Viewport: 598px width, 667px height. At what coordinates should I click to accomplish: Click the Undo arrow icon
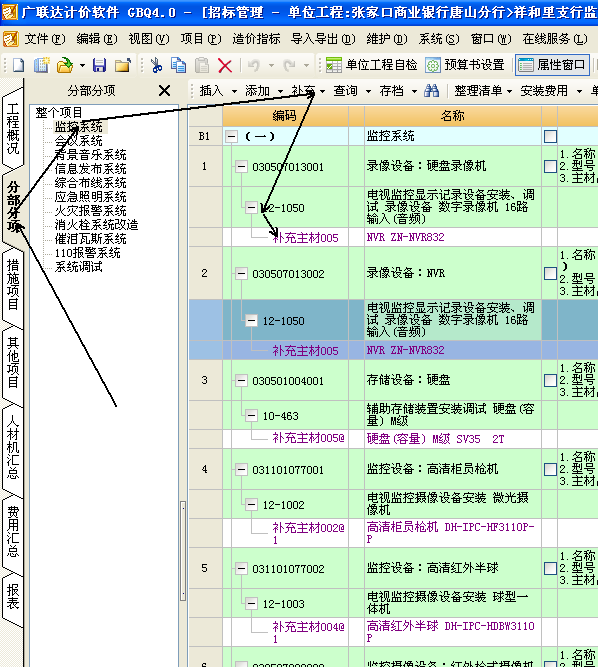[254, 65]
